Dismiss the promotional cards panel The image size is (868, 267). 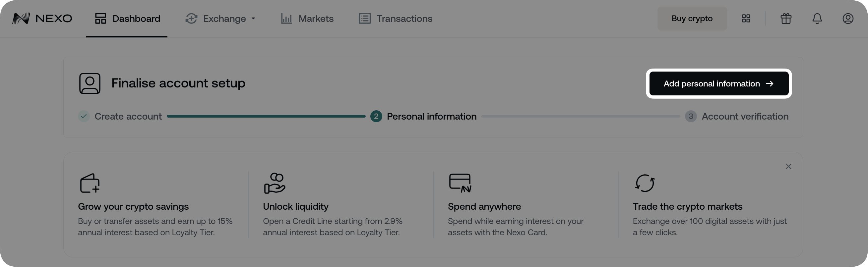(x=788, y=166)
